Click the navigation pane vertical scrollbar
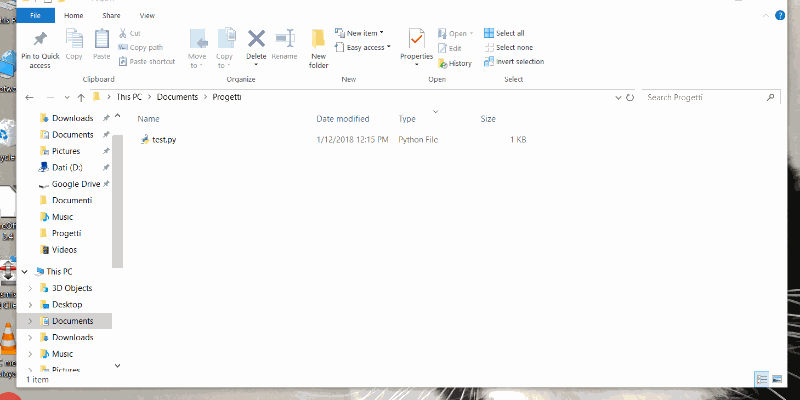Viewport: 800px width, 400px height. 118,200
